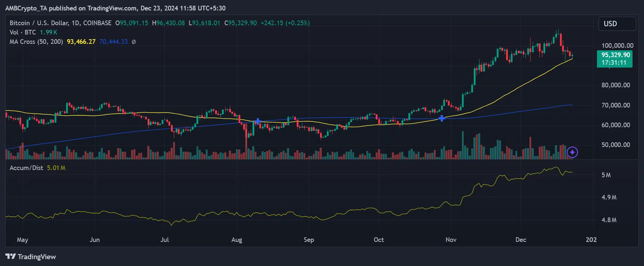Viewport: 644px width, 266px height.
Task: Click the golden cross marker near November
Action: click(x=441, y=118)
